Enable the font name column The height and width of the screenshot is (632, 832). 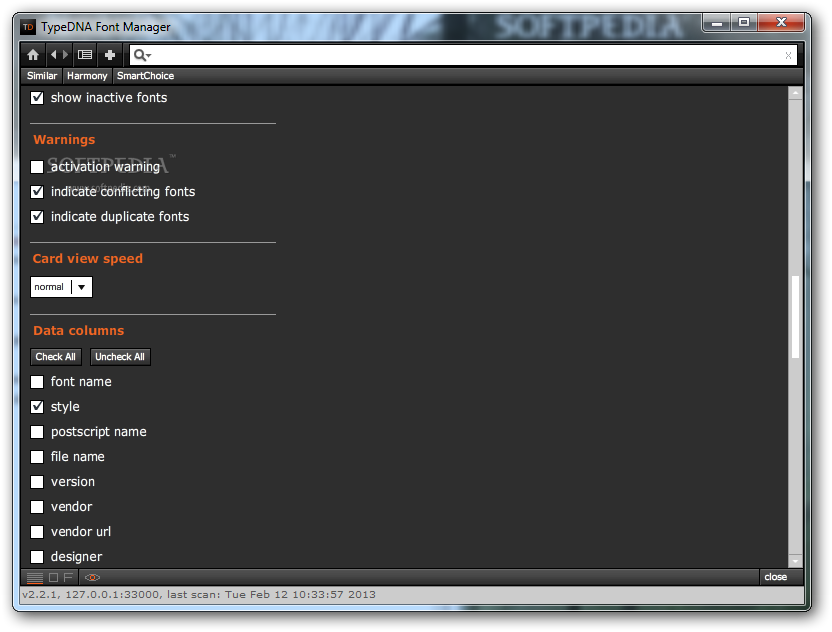(x=37, y=382)
